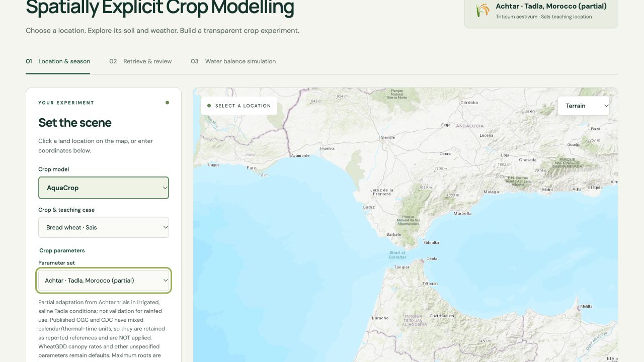
Task: Click the green status dot beside Your Experiment
Action: [x=167, y=103]
